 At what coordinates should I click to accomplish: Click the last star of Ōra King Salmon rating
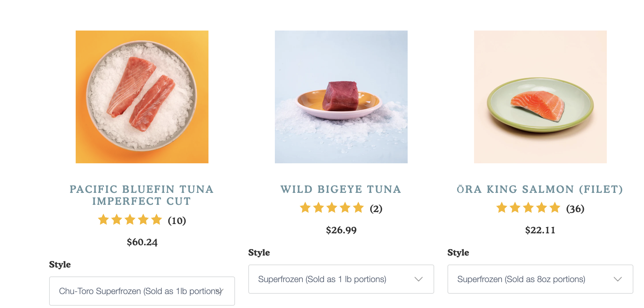point(555,208)
